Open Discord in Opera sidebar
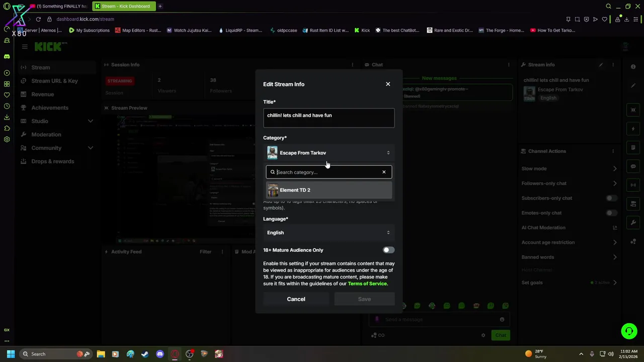 point(7,56)
